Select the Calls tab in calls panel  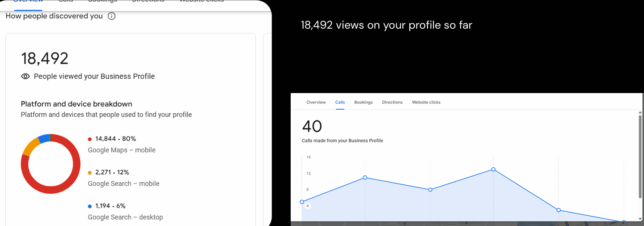click(x=340, y=102)
